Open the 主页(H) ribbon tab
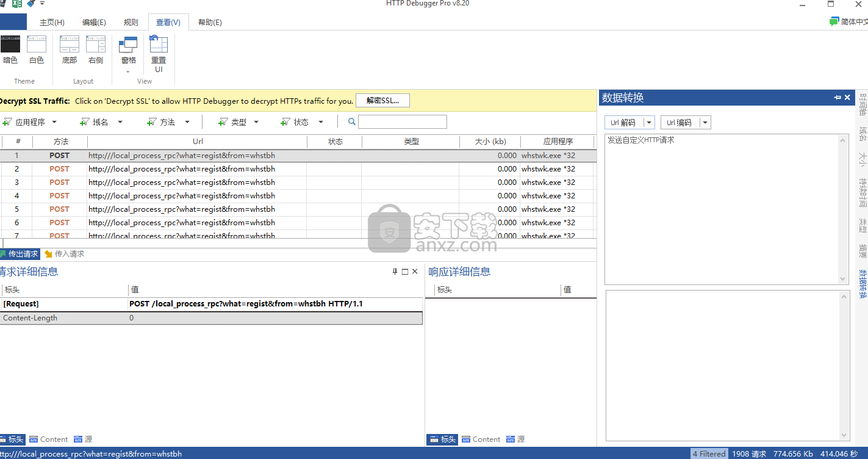Image resolution: width=868 pixels, height=459 pixels. [x=52, y=23]
